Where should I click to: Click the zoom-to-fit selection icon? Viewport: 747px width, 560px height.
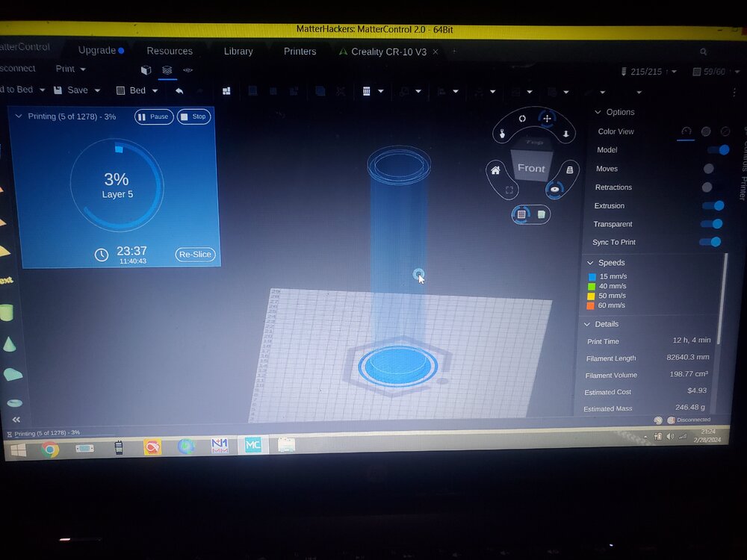(509, 190)
